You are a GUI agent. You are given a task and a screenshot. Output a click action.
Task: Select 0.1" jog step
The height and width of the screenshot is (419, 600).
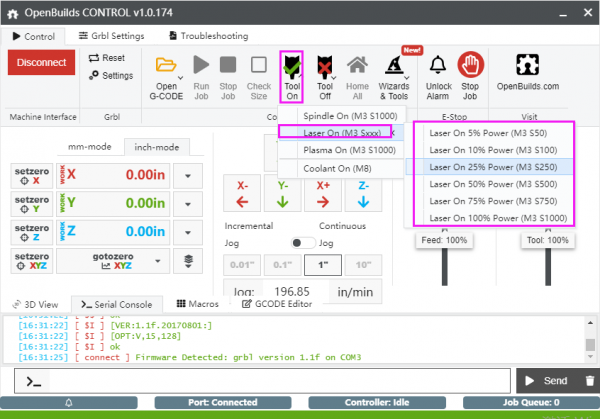coord(283,265)
